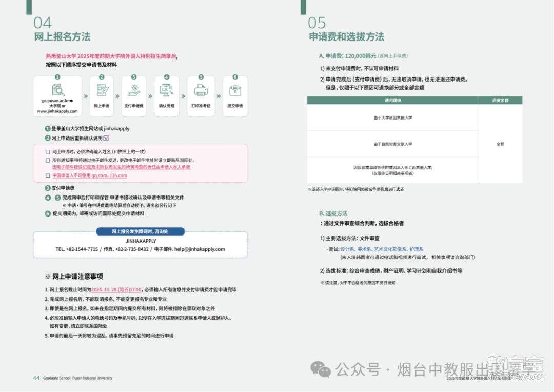554x392 pixels.
Task: Click the table cell 由于大学原因未能入学
Action: pyautogui.click(x=393, y=117)
